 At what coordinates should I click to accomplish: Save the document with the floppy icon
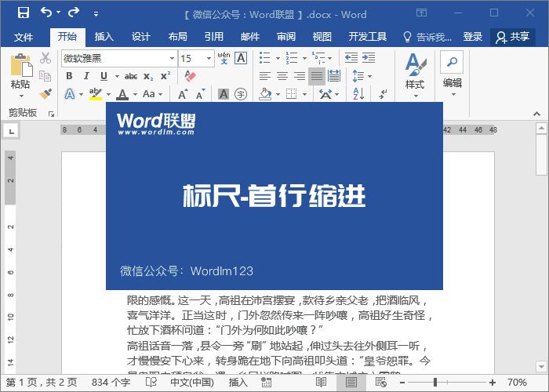point(24,13)
